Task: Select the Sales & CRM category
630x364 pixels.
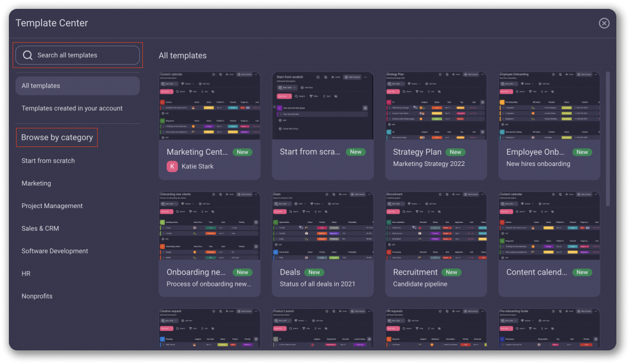Action: [x=40, y=228]
